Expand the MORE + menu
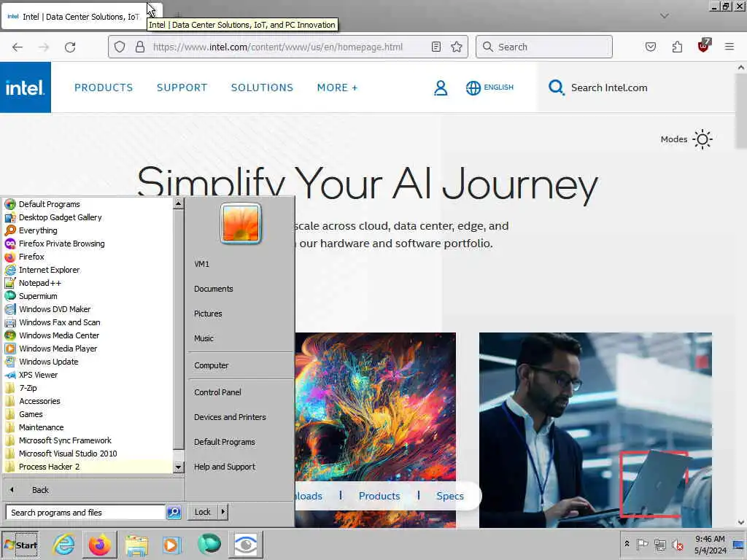The height and width of the screenshot is (560, 747). click(337, 87)
